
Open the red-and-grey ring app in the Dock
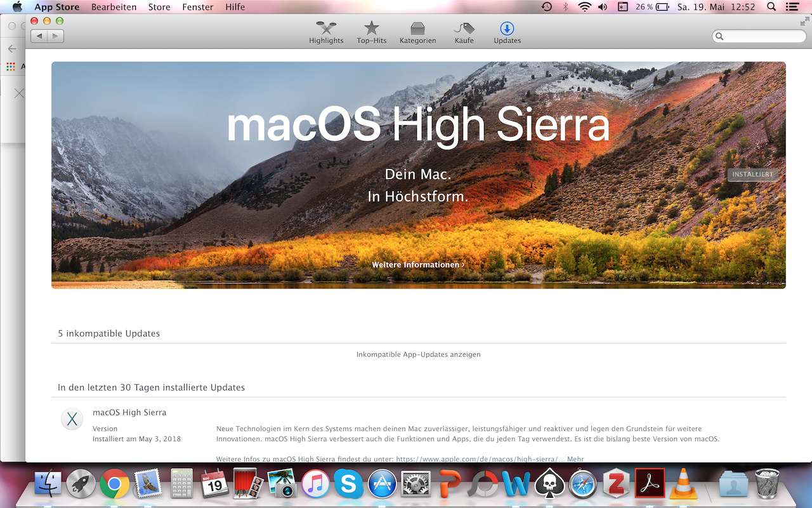pos(484,485)
